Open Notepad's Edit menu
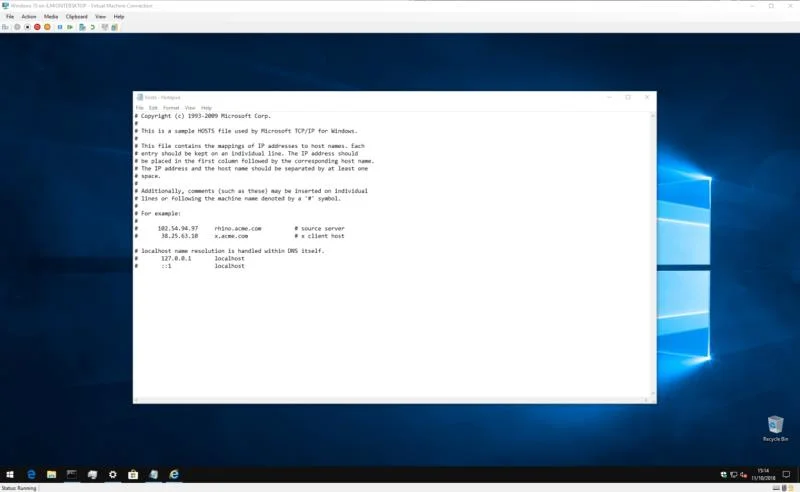This screenshot has width=800, height=492. 153,108
